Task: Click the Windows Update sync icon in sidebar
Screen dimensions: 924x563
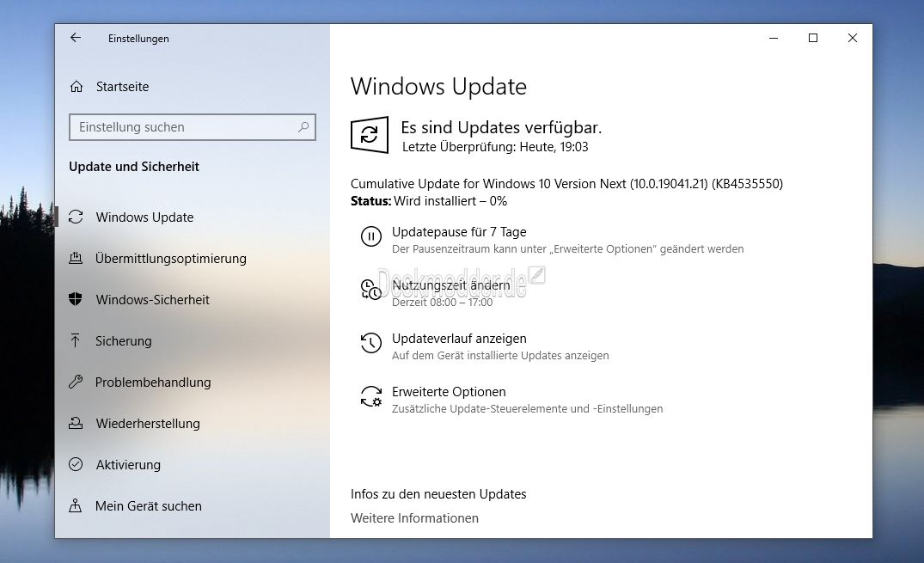Action: 76,217
